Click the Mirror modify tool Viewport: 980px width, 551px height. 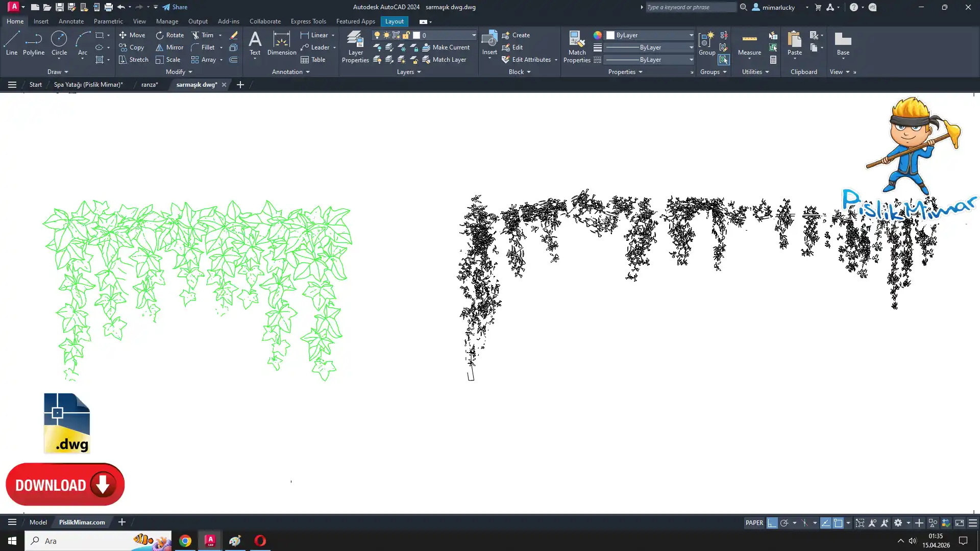pyautogui.click(x=169, y=47)
